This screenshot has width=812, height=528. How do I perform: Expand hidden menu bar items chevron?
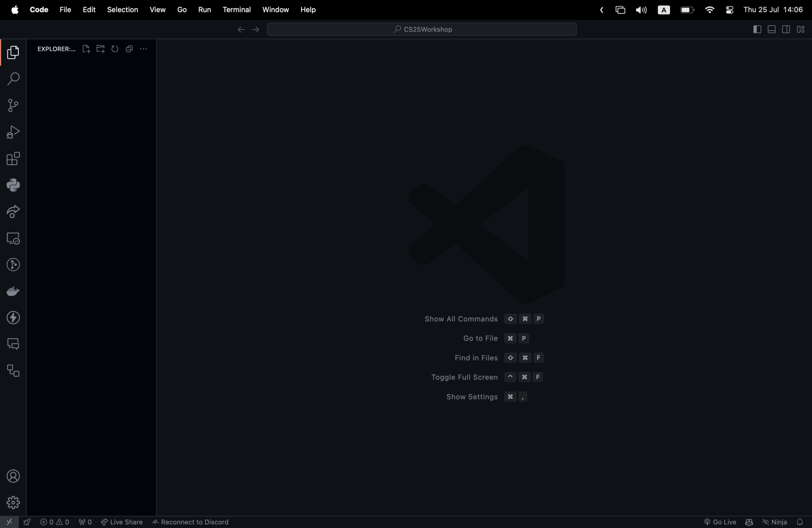pos(602,10)
